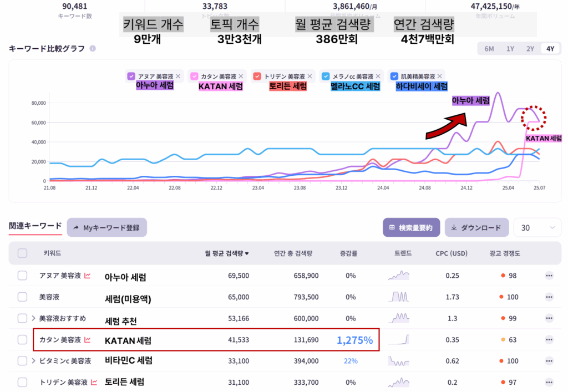This screenshot has width=568, height=392.
Task: Select the トリデン 美容液 row checkbox
Action: pyautogui.click(x=22, y=382)
